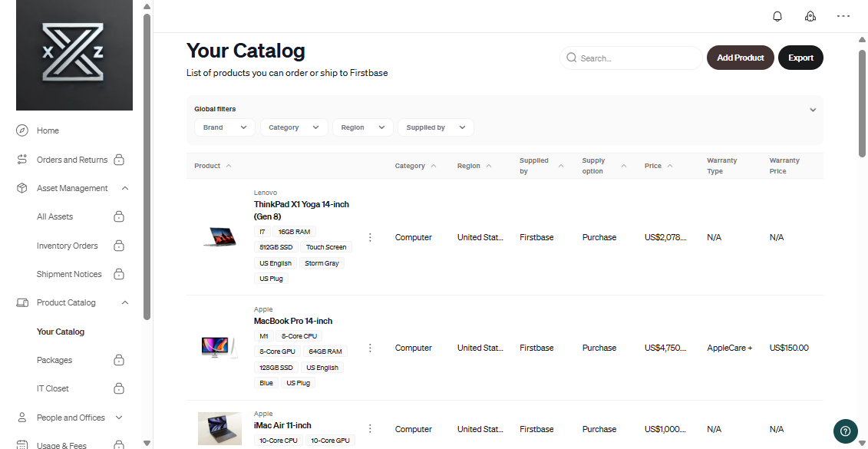The width and height of the screenshot is (868, 449).
Task: Open iMac Air 11-inch product name
Action: pyautogui.click(x=282, y=425)
